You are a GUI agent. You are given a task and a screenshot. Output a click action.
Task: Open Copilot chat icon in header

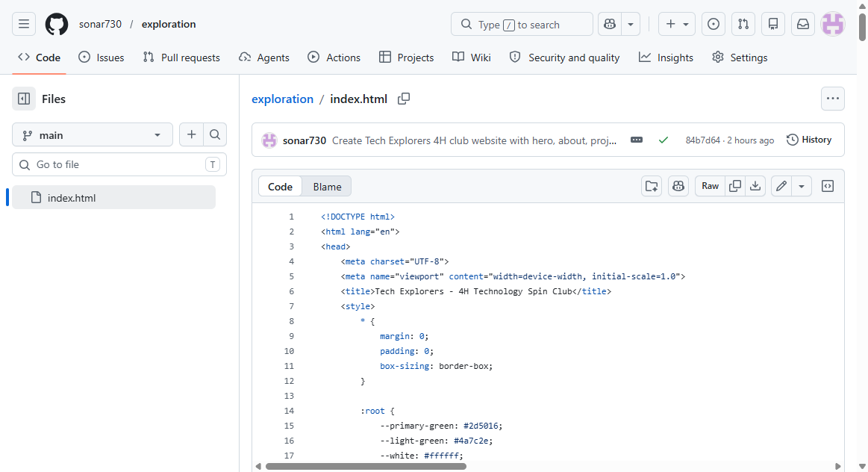pyautogui.click(x=610, y=25)
